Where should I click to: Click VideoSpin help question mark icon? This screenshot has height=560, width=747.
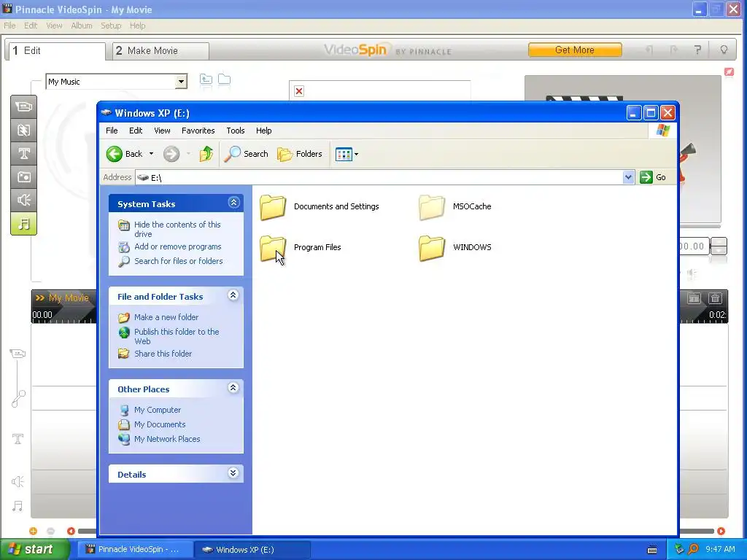pyautogui.click(x=697, y=50)
